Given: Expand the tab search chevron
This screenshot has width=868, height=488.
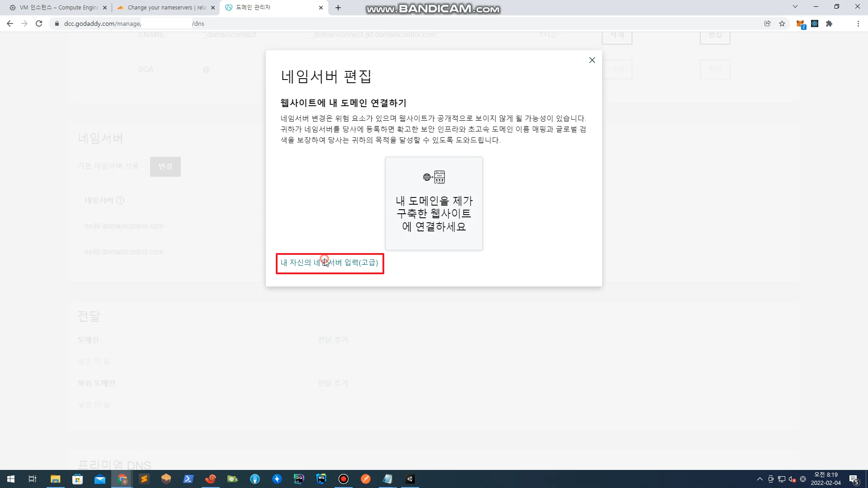Looking at the screenshot, I should coord(795,7).
